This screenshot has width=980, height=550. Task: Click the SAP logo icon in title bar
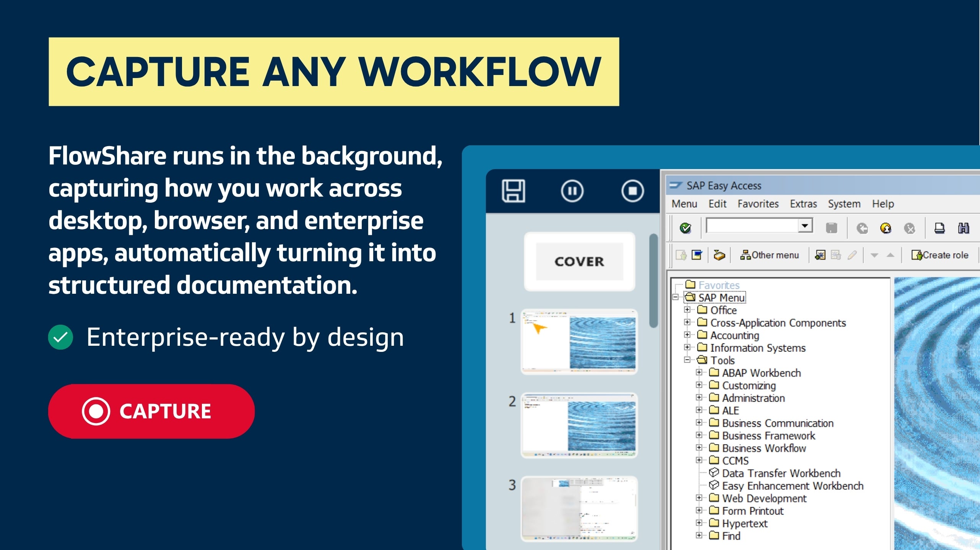pos(675,185)
